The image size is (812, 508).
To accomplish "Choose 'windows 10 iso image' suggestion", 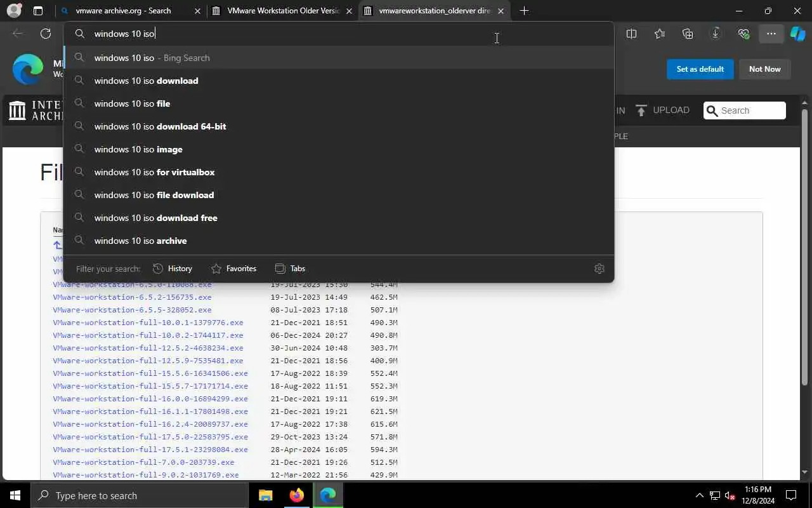I will click(x=339, y=149).
